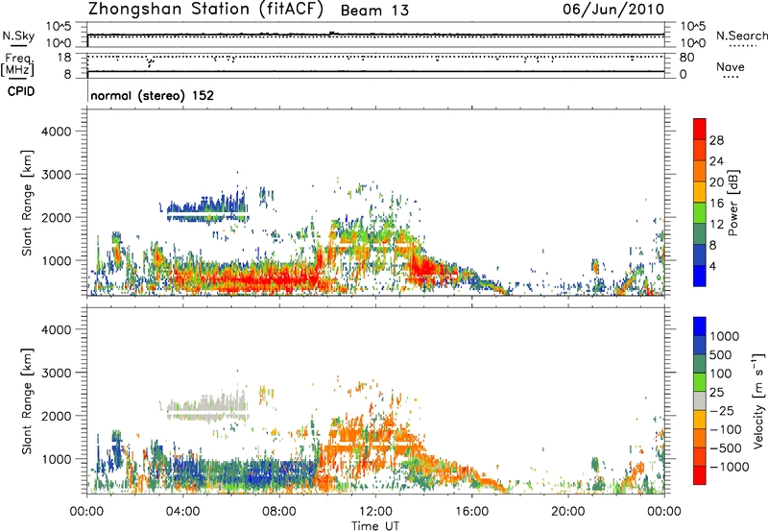Click the red top of power colorbar
The height and width of the screenshot is (532, 768).
[x=700, y=129]
